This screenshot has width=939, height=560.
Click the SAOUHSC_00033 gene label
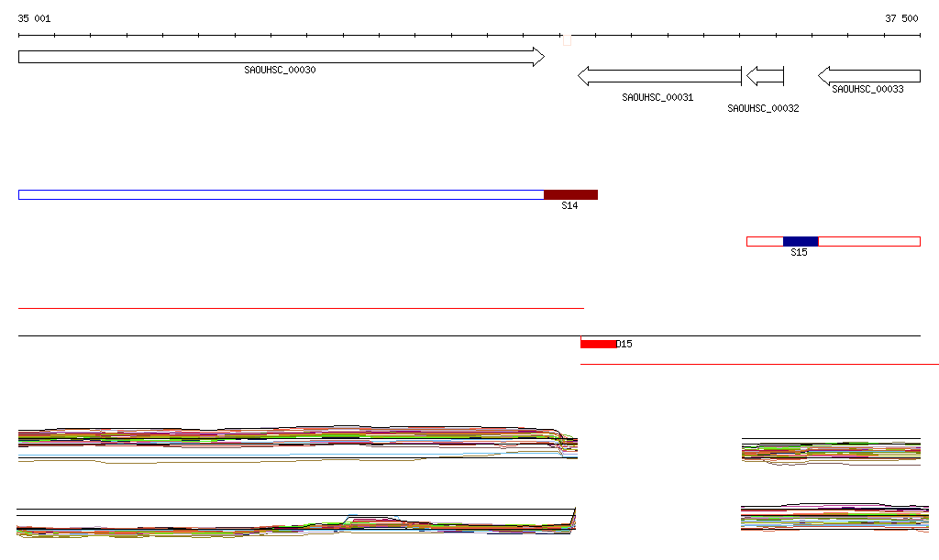[x=867, y=89]
